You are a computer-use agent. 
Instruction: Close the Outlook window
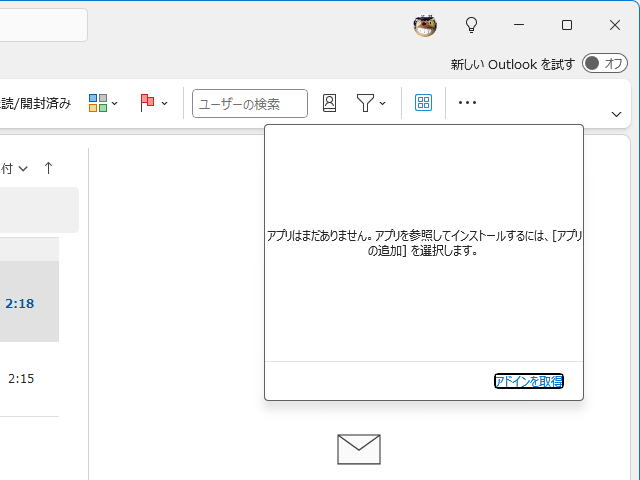615,25
